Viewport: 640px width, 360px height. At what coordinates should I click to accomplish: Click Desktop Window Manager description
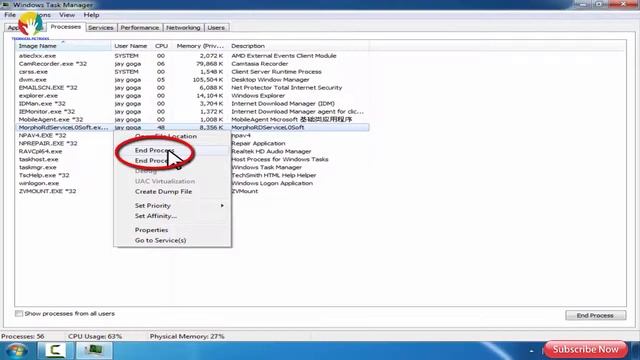pyautogui.click(x=270, y=80)
